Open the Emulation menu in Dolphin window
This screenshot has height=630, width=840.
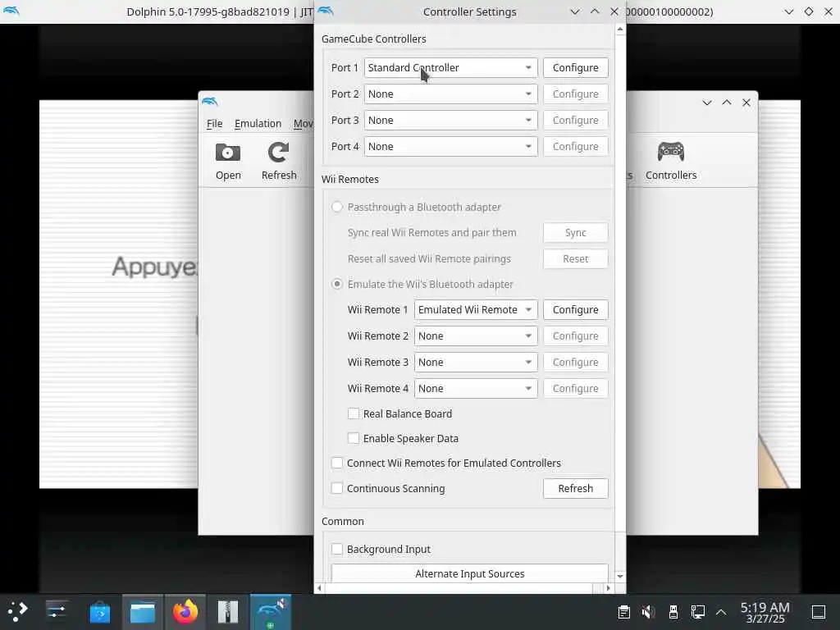click(x=258, y=124)
